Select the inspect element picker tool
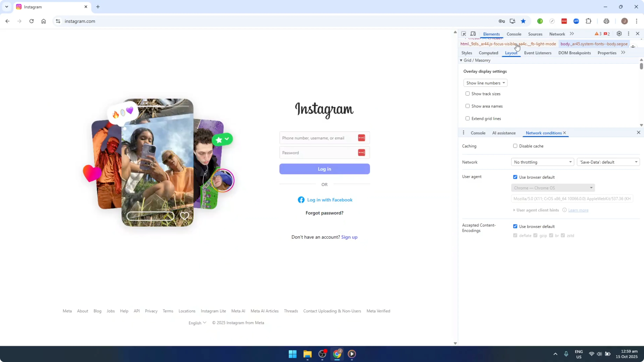This screenshot has height=362, width=644. [x=464, y=34]
